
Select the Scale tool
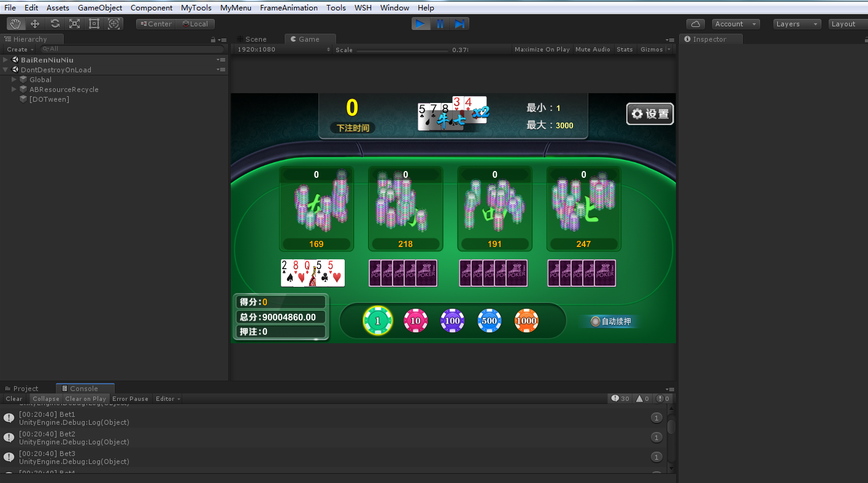[74, 24]
